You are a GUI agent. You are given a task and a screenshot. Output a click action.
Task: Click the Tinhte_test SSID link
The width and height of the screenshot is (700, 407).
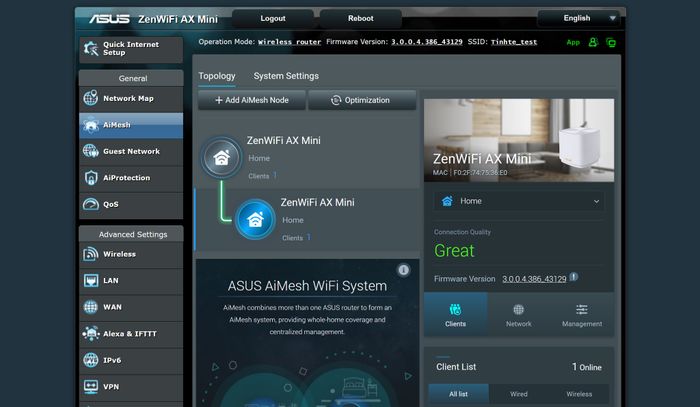tap(514, 42)
